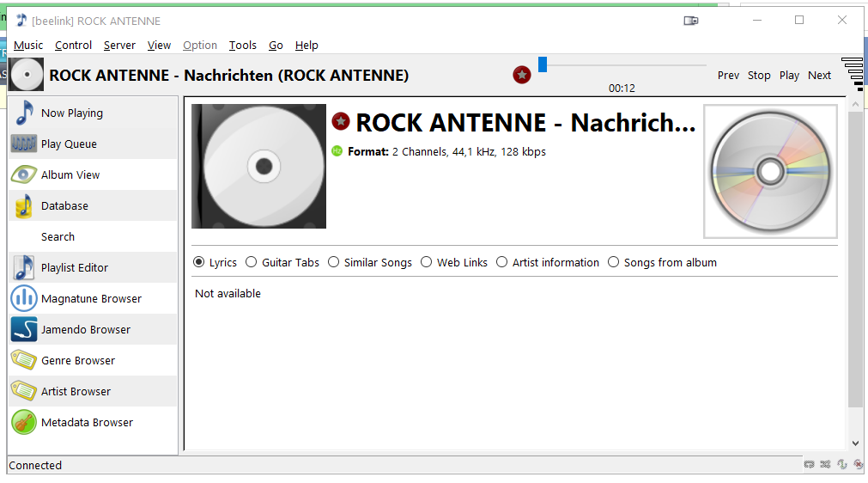Select the Artist information radio button
Screen dimensions: 868x483
click(x=501, y=262)
